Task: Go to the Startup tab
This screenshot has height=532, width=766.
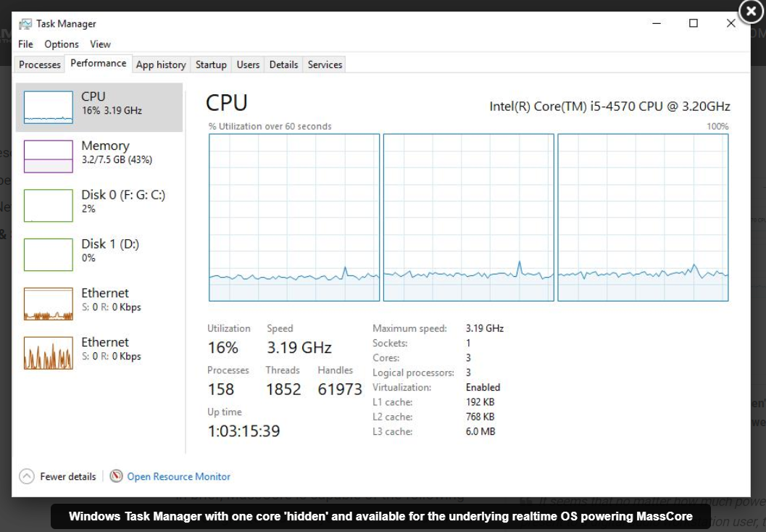Action: 211,65
